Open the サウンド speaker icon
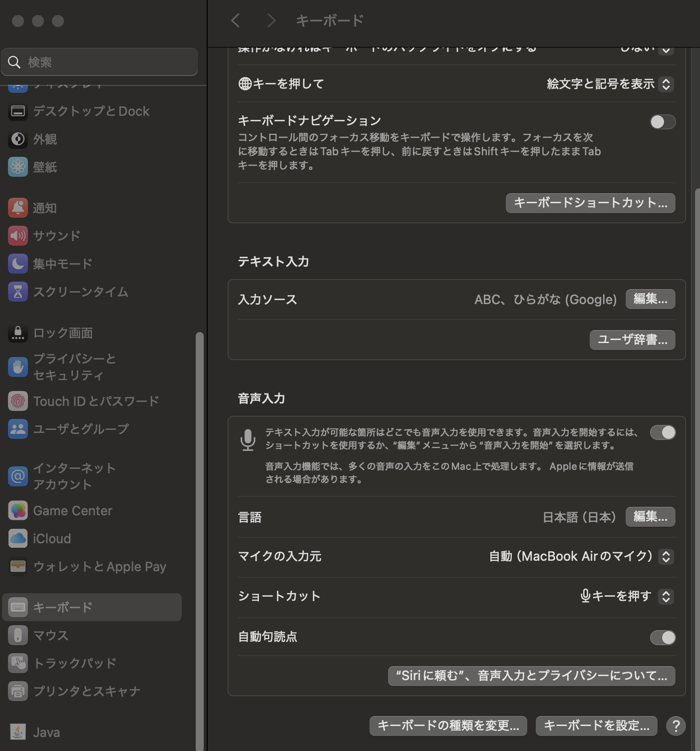 click(18, 236)
